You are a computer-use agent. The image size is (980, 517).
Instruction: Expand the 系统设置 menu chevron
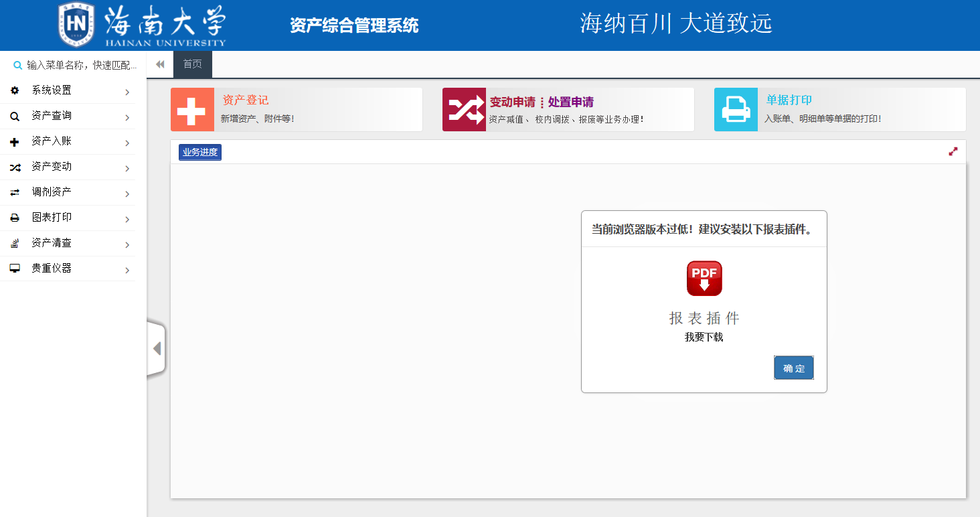(127, 92)
